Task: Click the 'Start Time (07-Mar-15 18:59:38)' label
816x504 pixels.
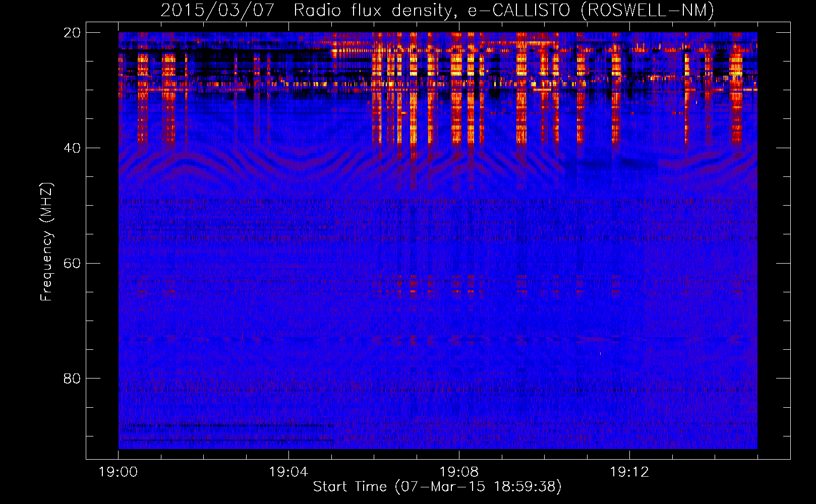Action: point(437,487)
